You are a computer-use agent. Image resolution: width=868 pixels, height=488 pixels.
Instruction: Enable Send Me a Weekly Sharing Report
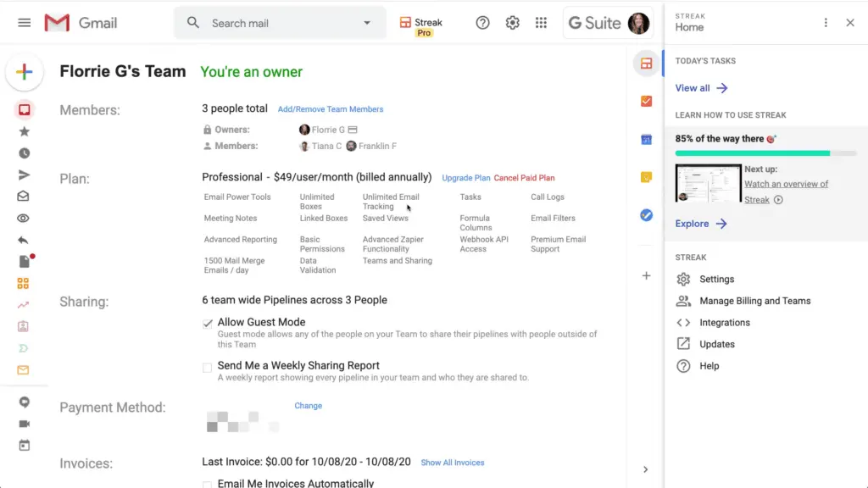point(207,368)
